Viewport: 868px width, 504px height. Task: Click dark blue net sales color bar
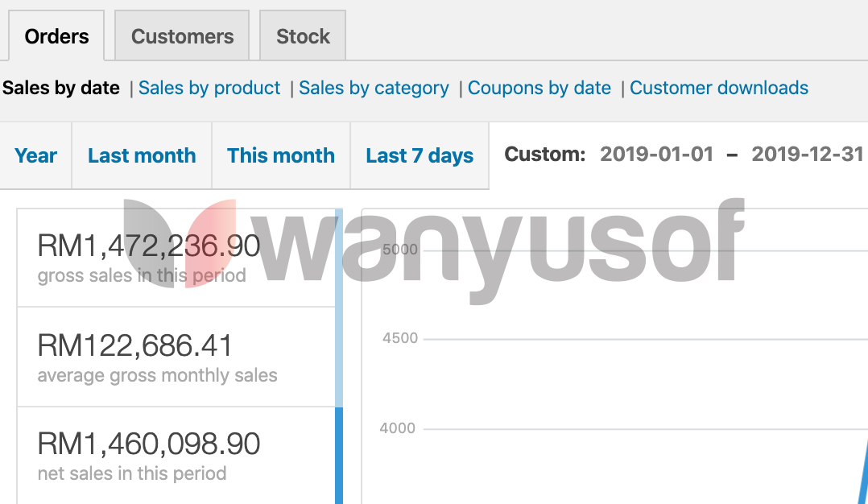point(339,455)
